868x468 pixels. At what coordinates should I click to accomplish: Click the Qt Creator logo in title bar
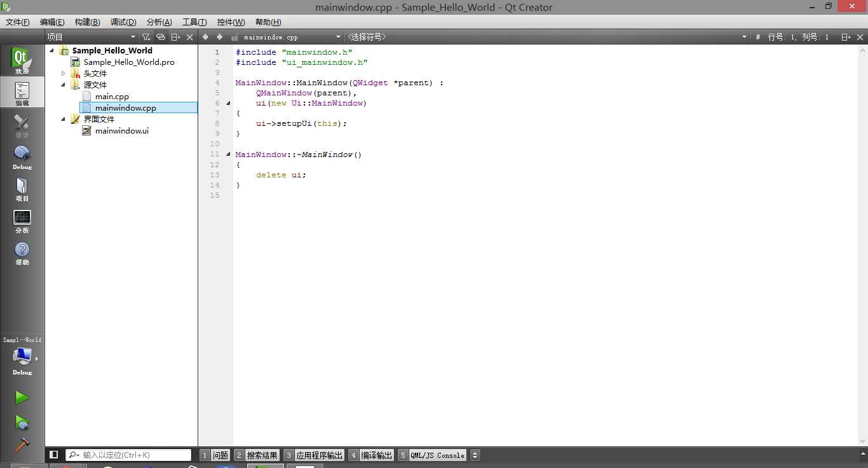click(6, 6)
